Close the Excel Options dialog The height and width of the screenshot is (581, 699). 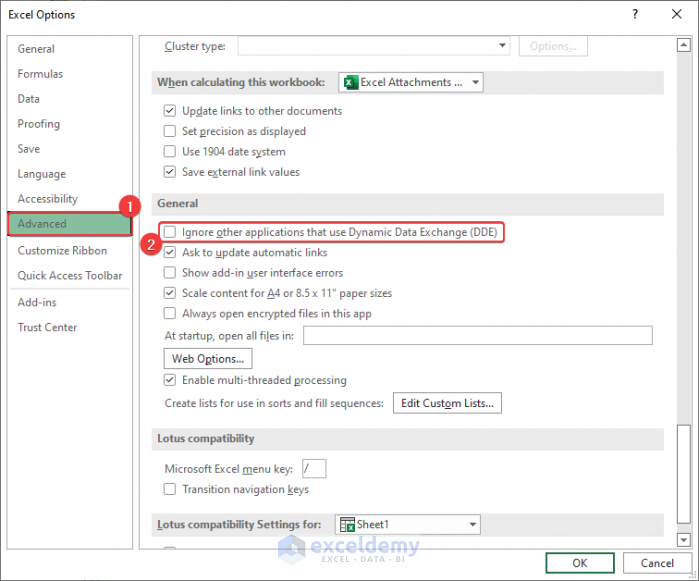point(676,14)
